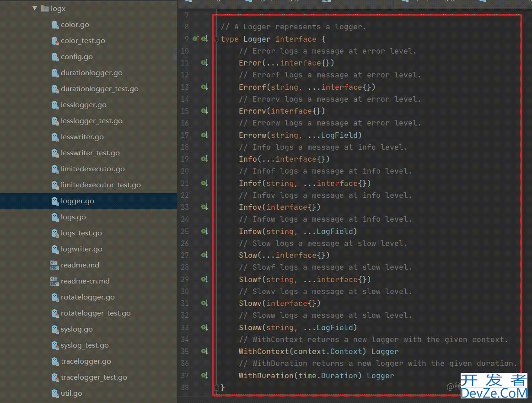Screen dimensions: 532x403
Task: Open color.go file in project tree
Action: (75, 24)
